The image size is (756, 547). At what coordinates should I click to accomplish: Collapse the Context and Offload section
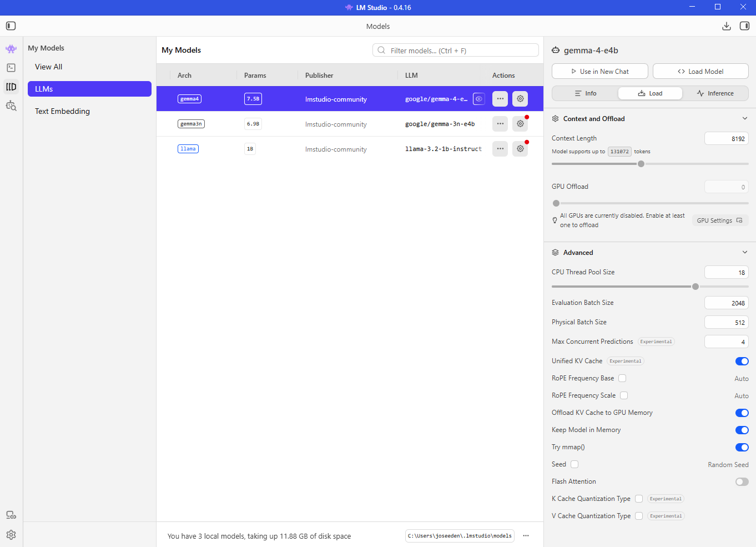(745, 118)
